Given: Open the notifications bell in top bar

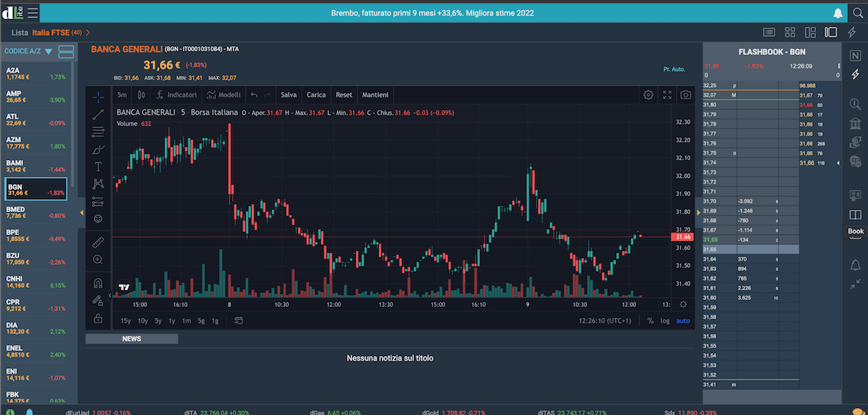Looking at the screenshot, I should pyautogui.click(x=837, y=13).
